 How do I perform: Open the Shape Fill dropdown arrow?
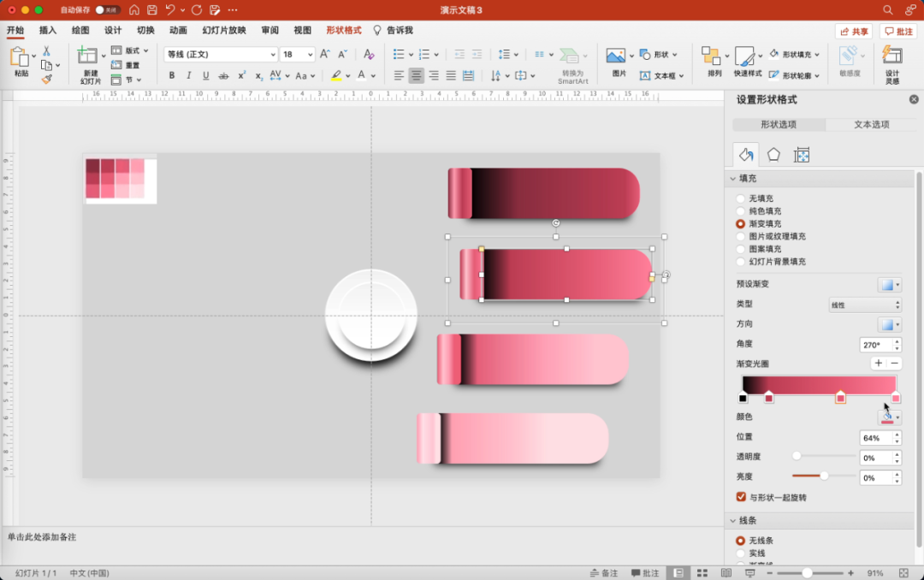click(817, 54)
